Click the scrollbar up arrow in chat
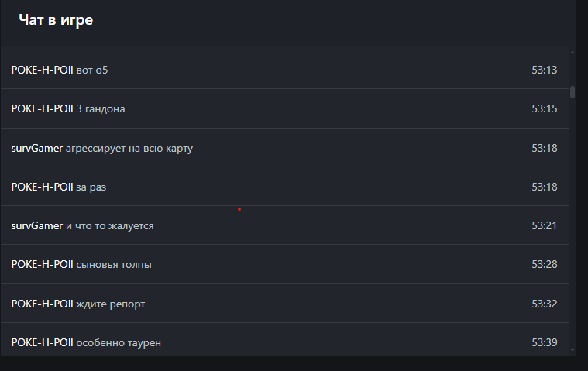The width and height of the screenshot is (588, 371). (x=573, y=53)
